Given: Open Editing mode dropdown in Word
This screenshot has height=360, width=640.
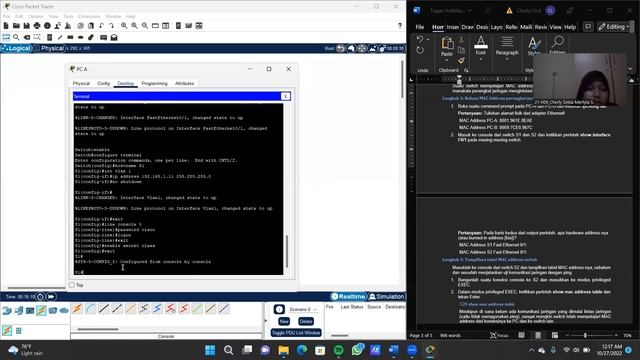Looking at the screenshot, I should tap(613, 27).
